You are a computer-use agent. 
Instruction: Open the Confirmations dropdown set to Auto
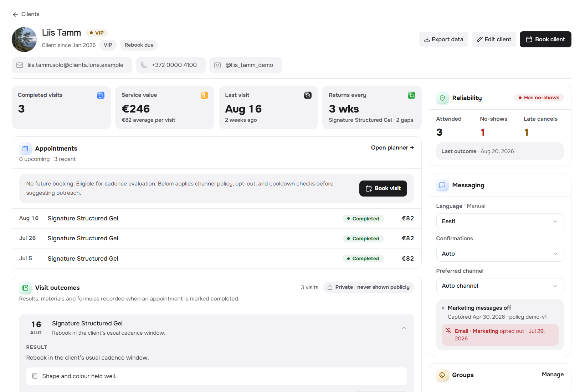click(x=500, y=254)
